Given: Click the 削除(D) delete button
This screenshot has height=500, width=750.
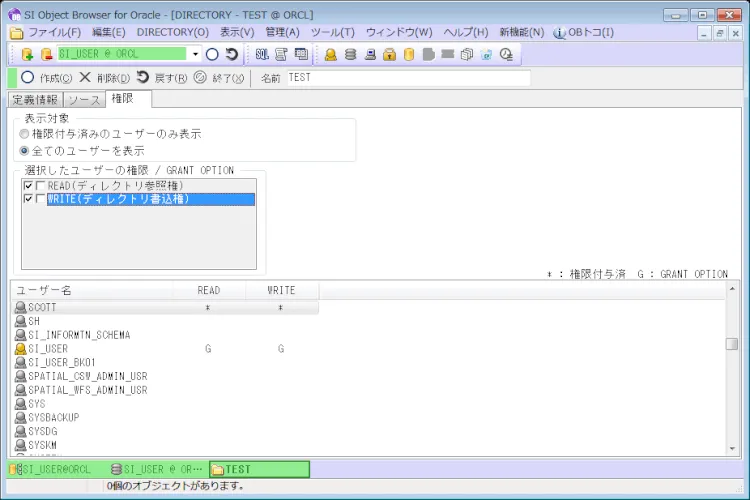Looking at the screenshot, I should coord(105,78).
